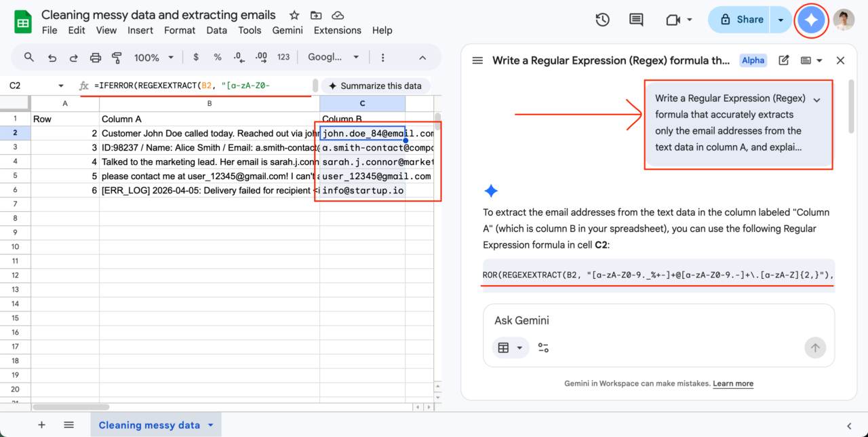
Task: Add a new sheet with plus icon
Action: point(41,425)
